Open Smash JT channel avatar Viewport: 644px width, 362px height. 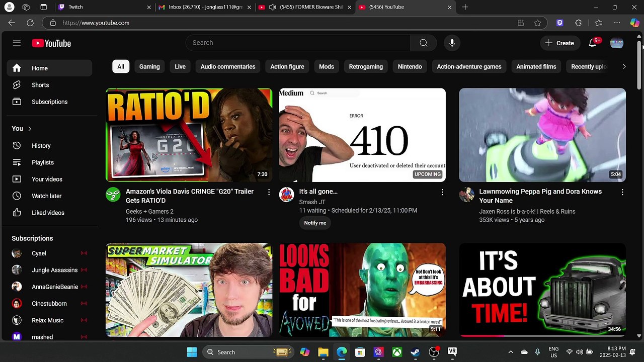click(287, 195)
